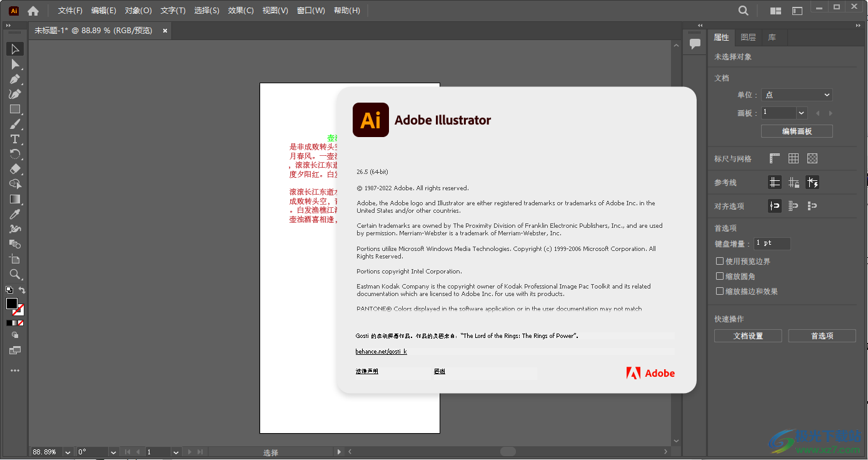
Task: Select the Eraser tool
Action: pyautogui.click(x=15, y=169)
